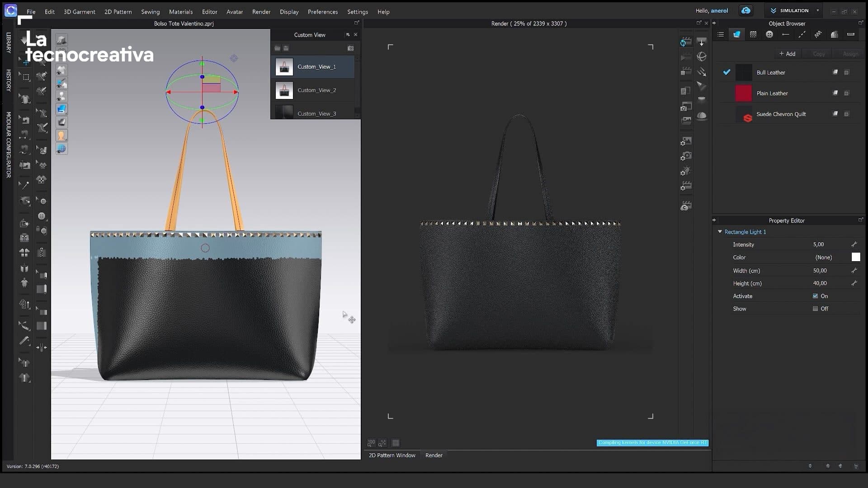Collapse the Rectangle Light 1 section
Screen dimensions: 868x488
(x=720, y=231)
